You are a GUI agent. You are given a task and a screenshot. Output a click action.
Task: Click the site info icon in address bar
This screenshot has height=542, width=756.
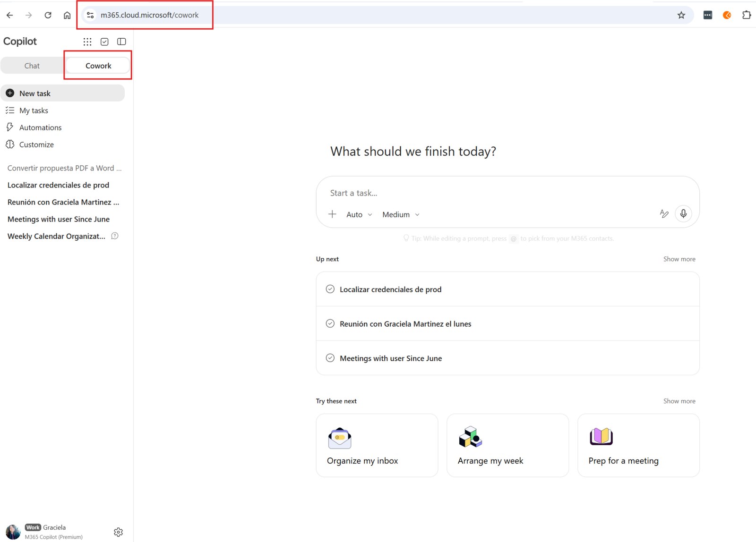pos(90,15)
